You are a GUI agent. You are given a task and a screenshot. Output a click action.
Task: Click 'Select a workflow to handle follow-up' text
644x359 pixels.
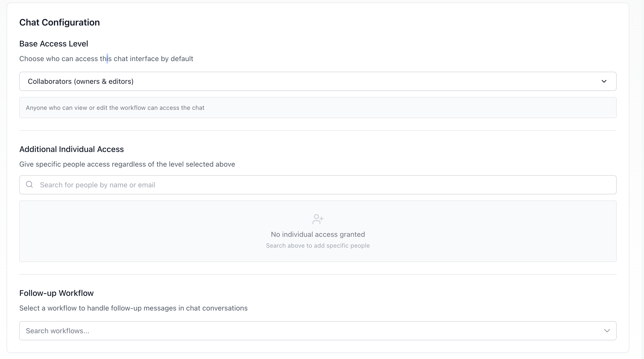(133, 308)
